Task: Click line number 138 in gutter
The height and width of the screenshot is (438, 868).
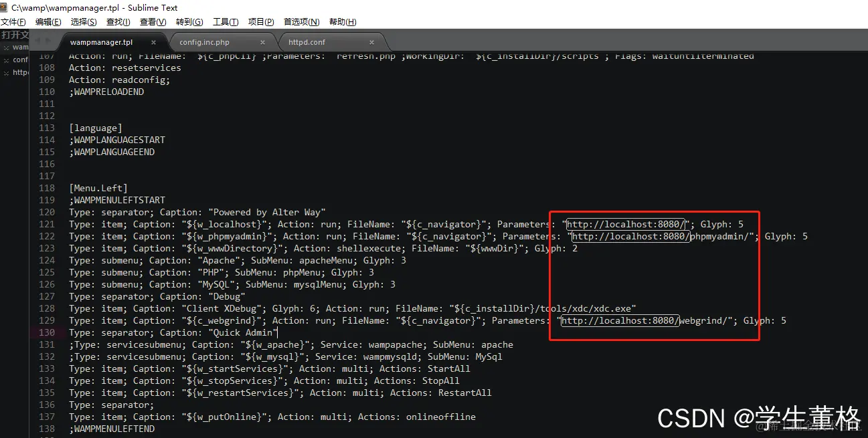Action: 47,429
